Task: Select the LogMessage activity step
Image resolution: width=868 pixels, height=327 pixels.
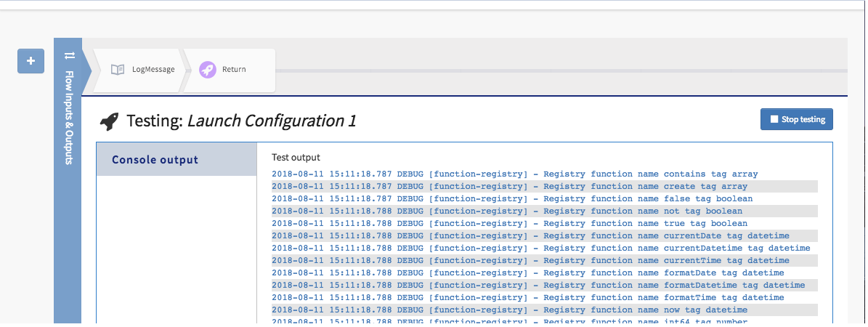Action: point(142,70)
